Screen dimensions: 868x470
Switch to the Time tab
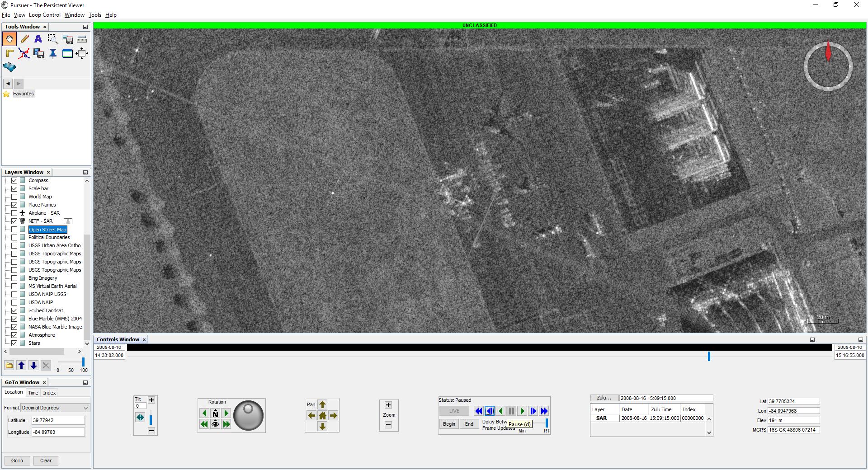(x=33, y=393)
